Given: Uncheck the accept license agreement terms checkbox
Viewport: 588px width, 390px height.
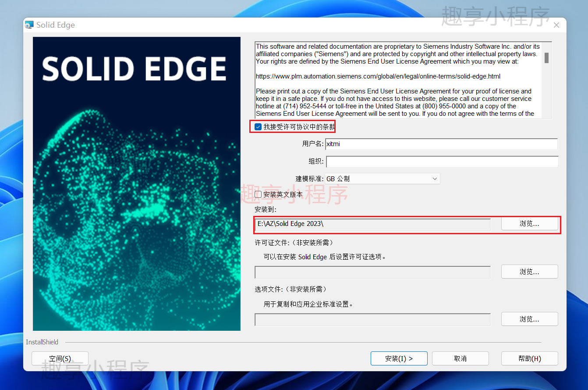Looking at the screenshot, I should [258, 127].
